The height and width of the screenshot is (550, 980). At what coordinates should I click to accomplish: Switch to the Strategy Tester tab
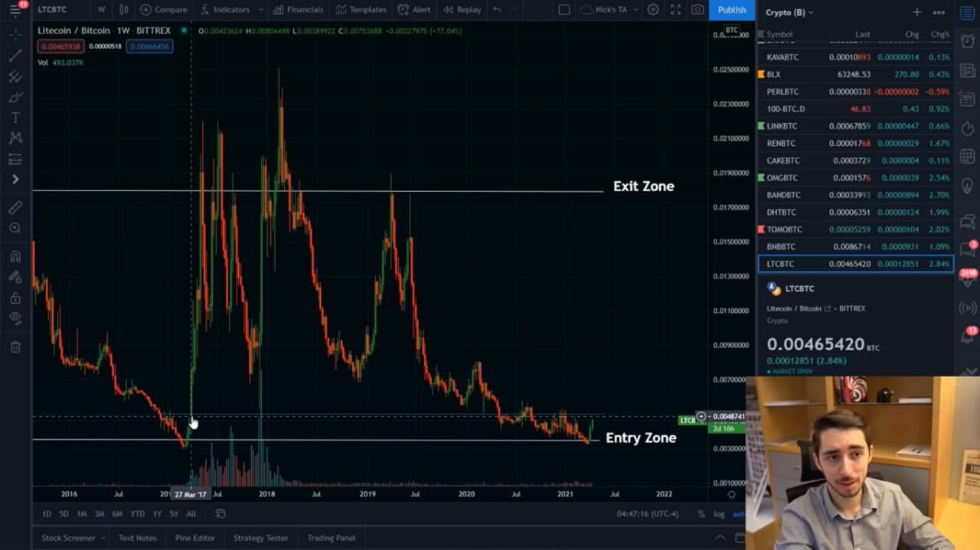pyautogui.click(x=260, y=538)
